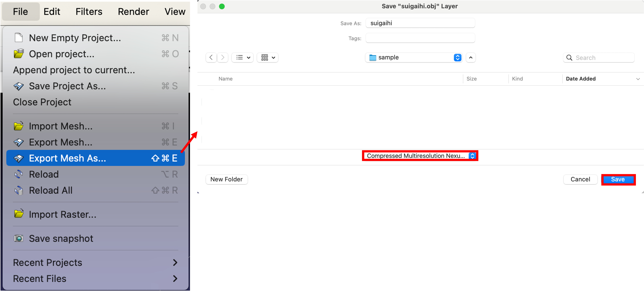
Task: Toggle sort order chevron on Date Added
Action: (638, 79)
